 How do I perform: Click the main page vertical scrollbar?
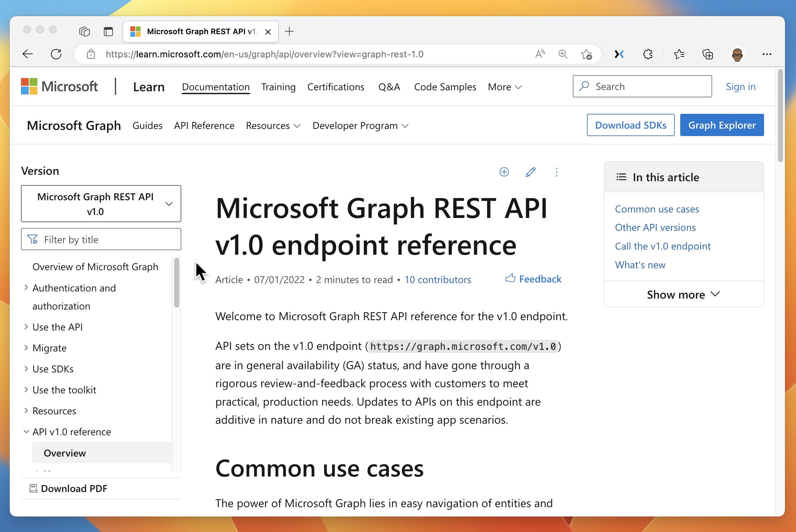[780, 115]
